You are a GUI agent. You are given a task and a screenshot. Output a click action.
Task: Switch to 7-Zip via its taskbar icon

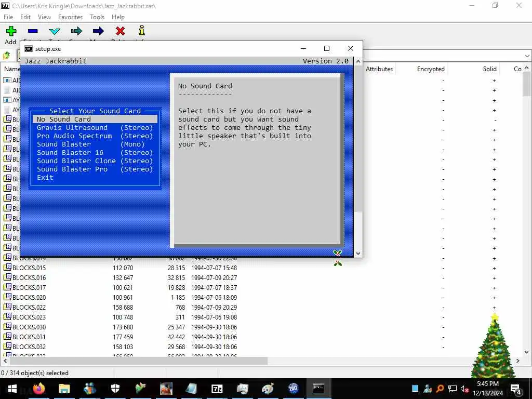click(x=217, y=389)
